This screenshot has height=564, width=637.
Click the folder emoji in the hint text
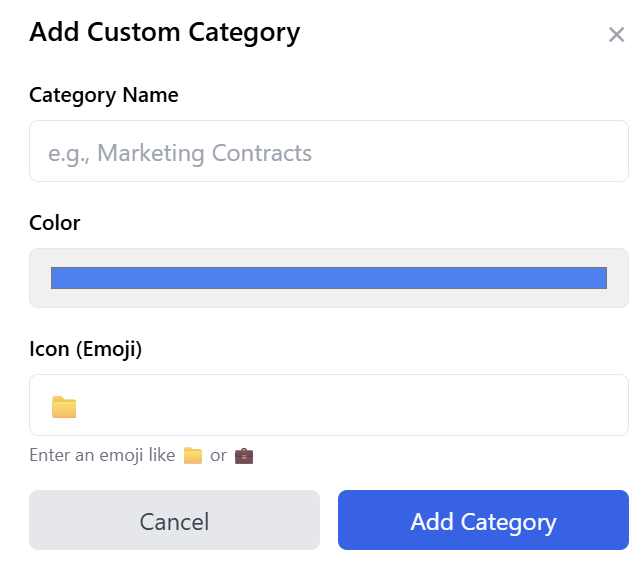[193, 456]
